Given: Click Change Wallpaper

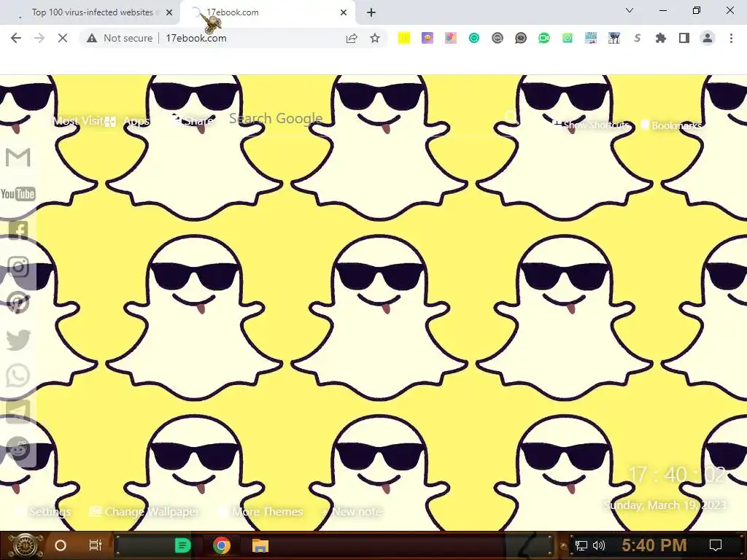Looking at the screenshot, I should (x=144, y=512).
